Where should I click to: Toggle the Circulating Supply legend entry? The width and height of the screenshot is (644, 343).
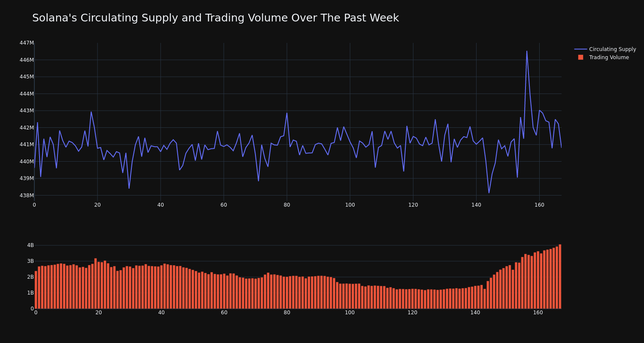click(605, 49)
